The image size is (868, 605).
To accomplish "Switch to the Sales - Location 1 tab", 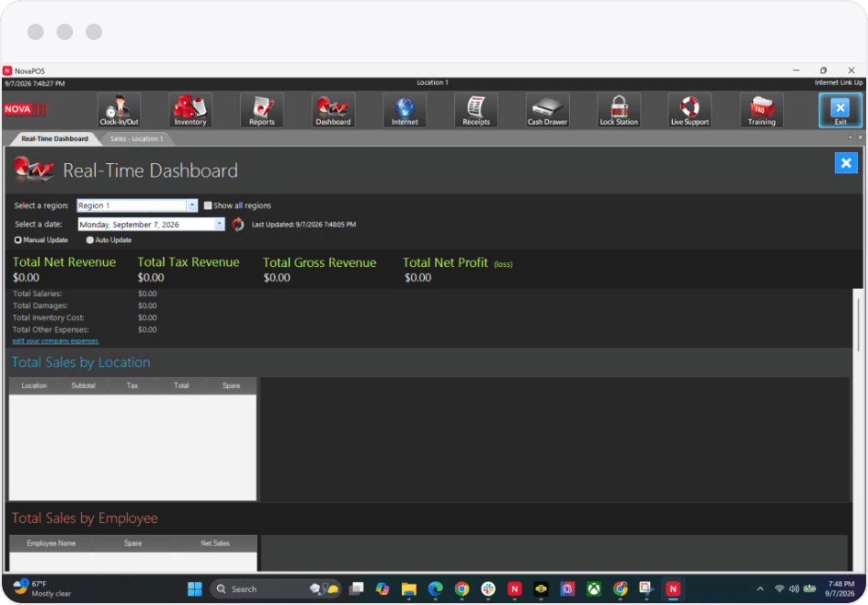I will click(x=137, y=138).
